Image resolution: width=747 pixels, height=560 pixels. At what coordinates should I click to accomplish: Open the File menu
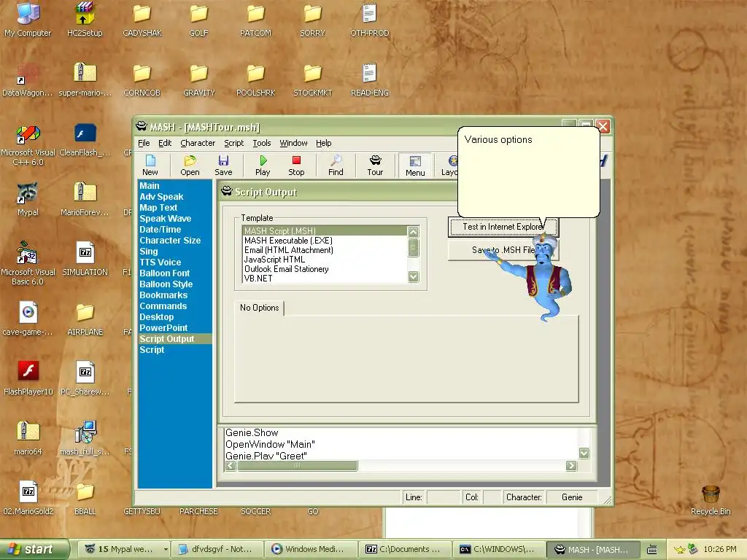click(144, 143)
